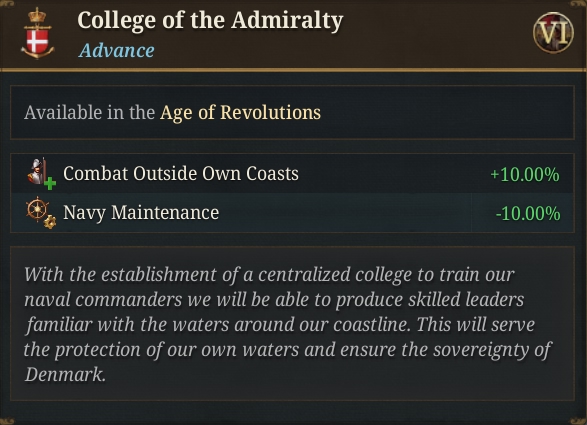Select the Navy Maintenance modifier row

[292, 213]
